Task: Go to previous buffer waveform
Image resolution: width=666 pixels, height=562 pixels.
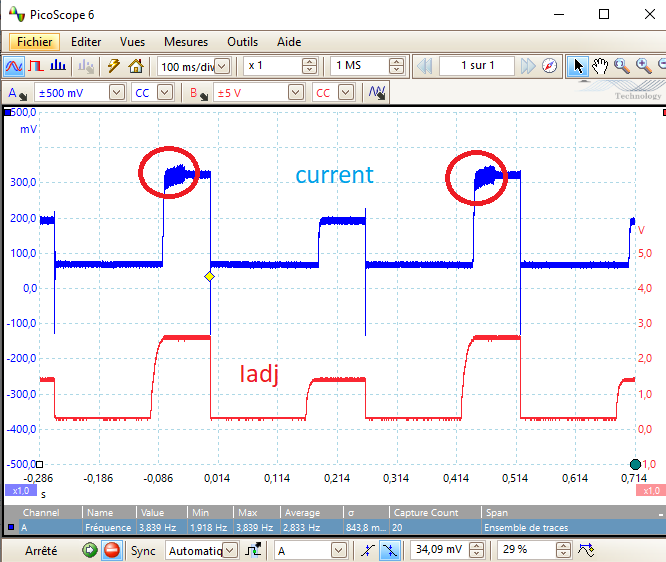Action: point(425,66)
